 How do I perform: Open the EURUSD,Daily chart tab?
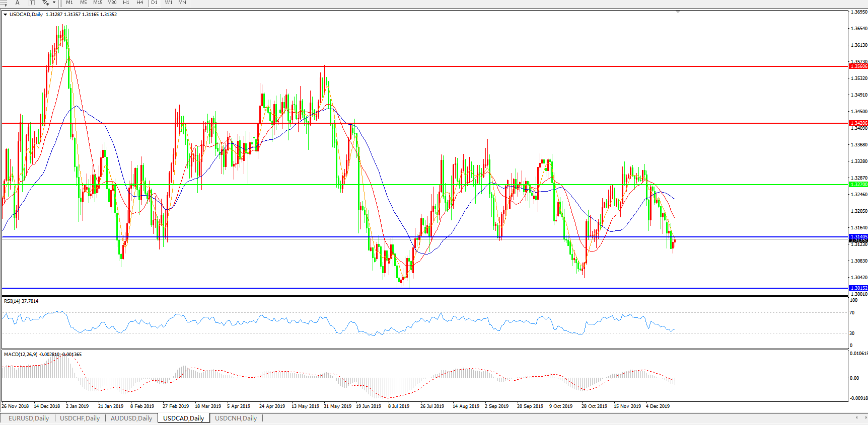tap(29, 418)
